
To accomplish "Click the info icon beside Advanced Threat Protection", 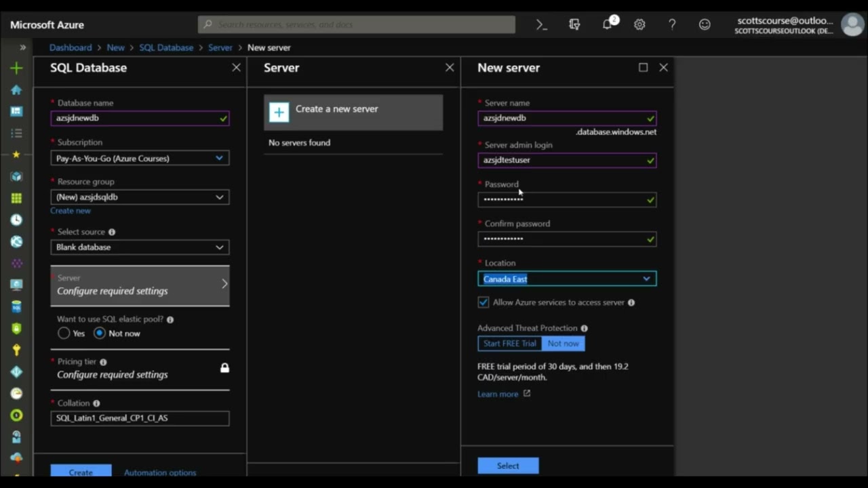I will [584, 328].
